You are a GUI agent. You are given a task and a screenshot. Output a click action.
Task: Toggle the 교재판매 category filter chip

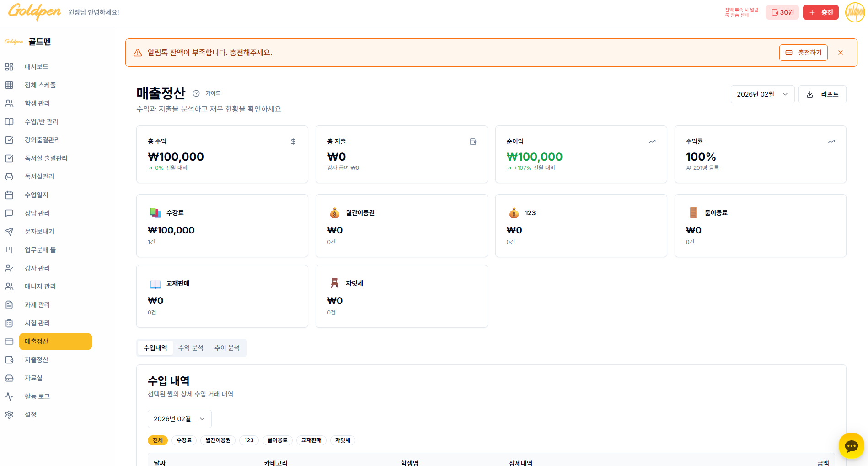(311, 440)
